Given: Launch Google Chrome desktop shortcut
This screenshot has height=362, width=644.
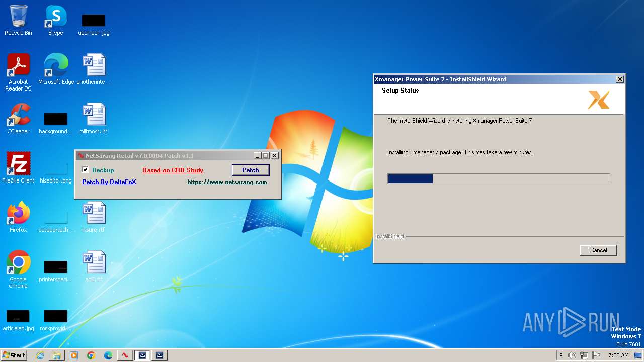Looking at the screenshot, I should tap(18, 269).
